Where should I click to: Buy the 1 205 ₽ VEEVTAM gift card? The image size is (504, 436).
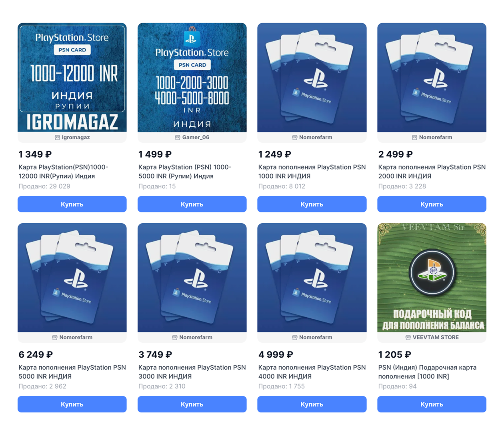point(432,404)
